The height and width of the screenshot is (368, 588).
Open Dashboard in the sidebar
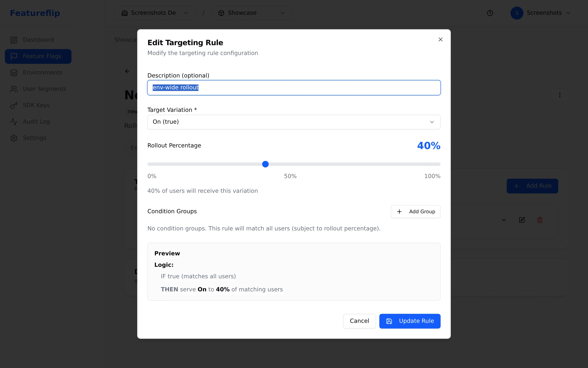tap(38, 40)
